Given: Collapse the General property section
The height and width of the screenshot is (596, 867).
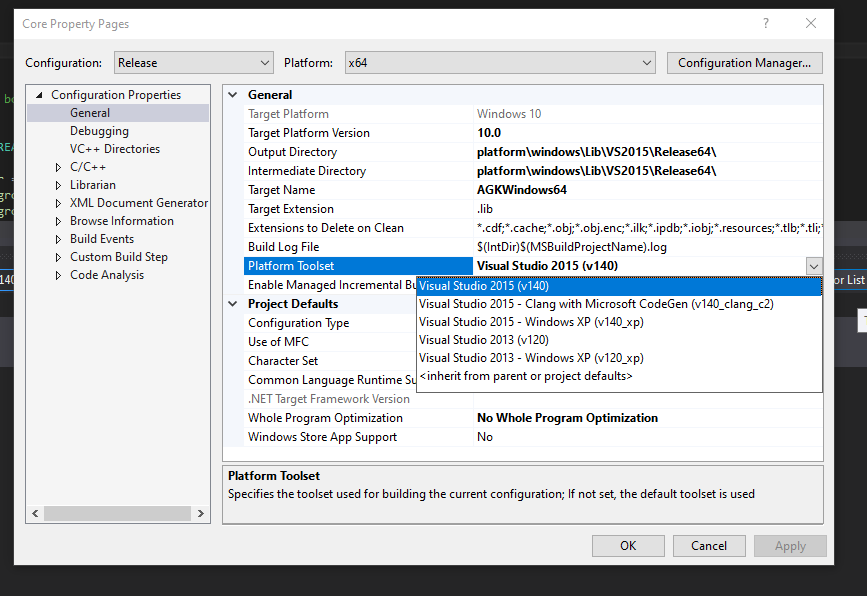Looking at the screenshot, I should click(233, 95).
